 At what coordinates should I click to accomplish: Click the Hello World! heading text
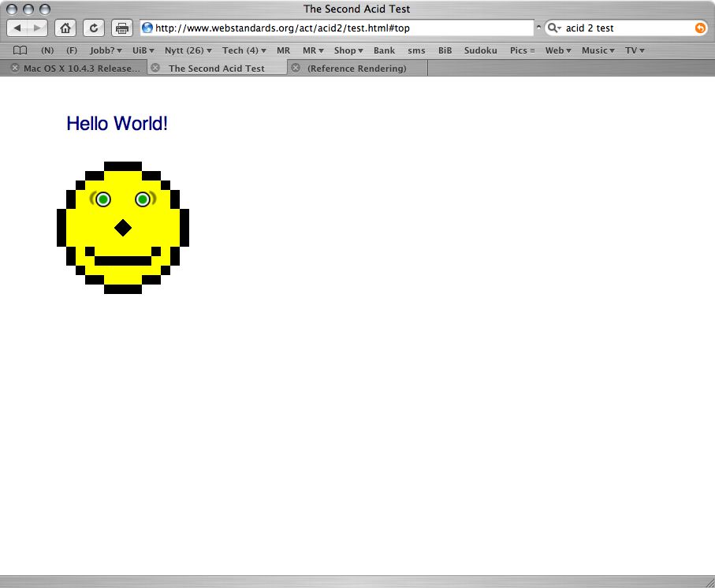point(117,124)
